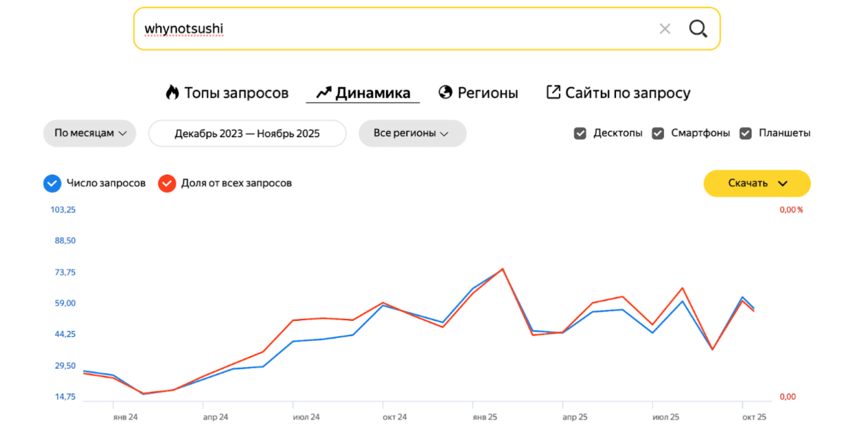This screenshot has width=868, height=436.
Task: Open the По месяцам grouping dropdown
Action: tap(90, 133)
